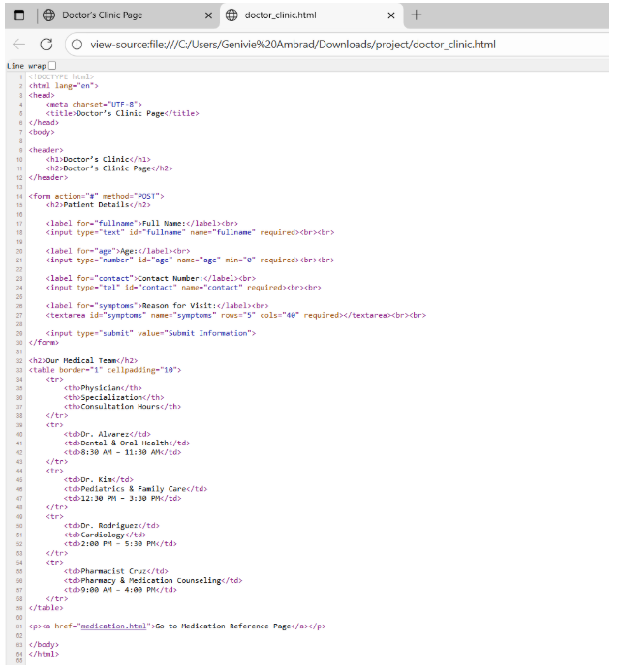
Task: Click the "<meta charset" line text
Action: (94, 105)
